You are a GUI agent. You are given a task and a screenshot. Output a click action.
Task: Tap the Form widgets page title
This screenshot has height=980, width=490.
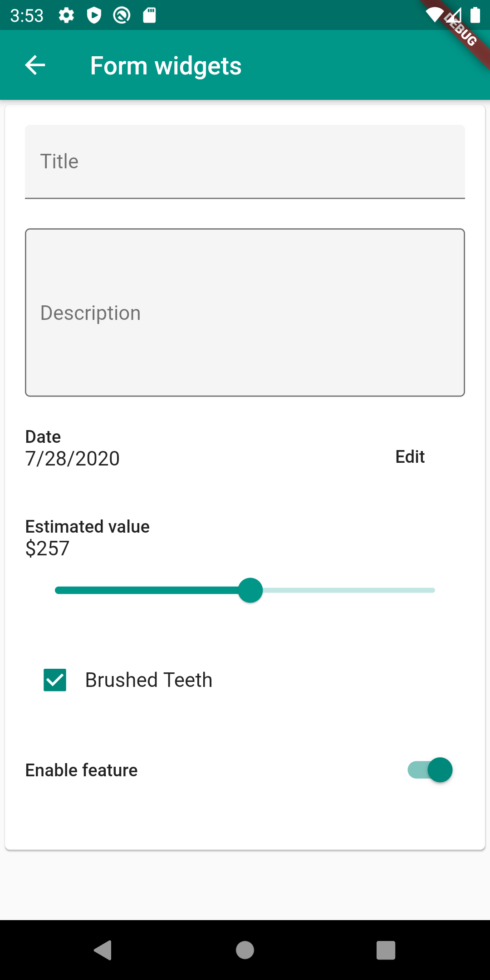166,66
